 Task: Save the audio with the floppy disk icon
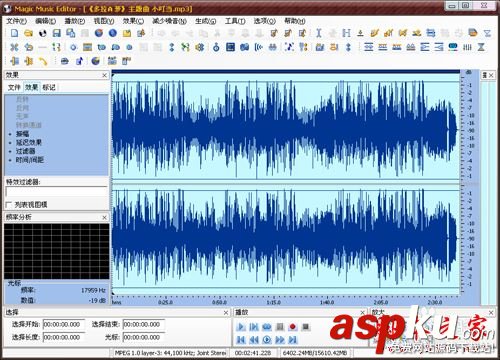[56, 33]
